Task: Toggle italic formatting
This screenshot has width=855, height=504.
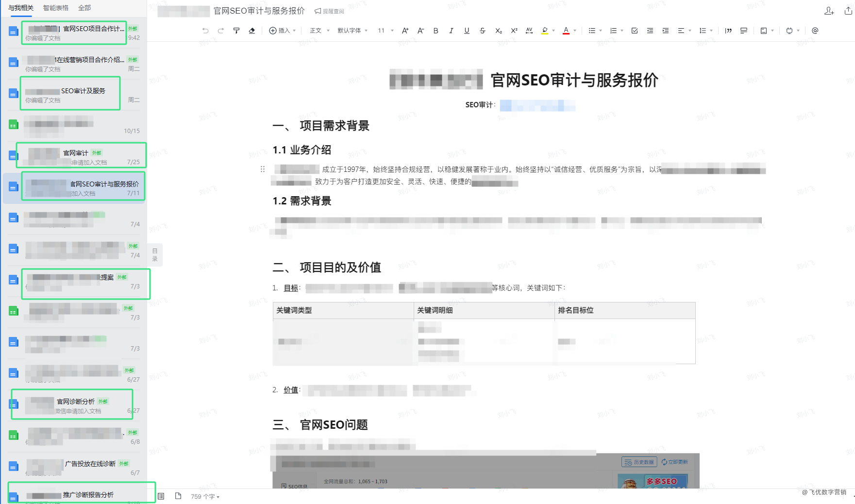Action: (451, 31)
